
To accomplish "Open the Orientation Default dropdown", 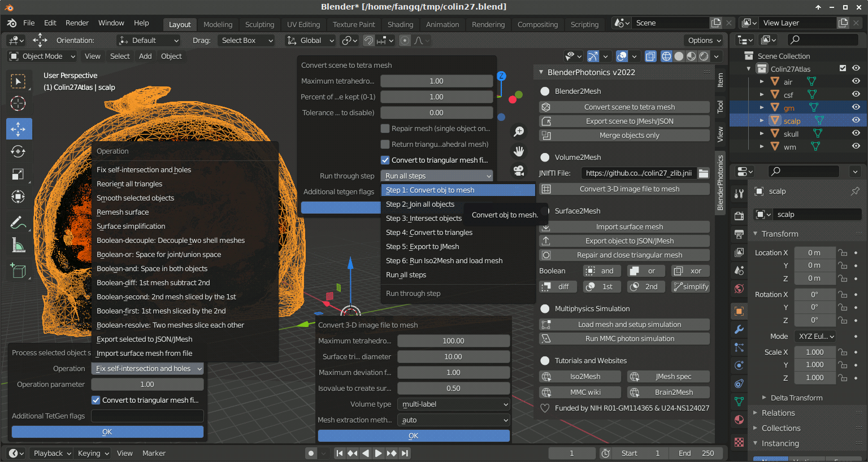I will coord(149,40).
